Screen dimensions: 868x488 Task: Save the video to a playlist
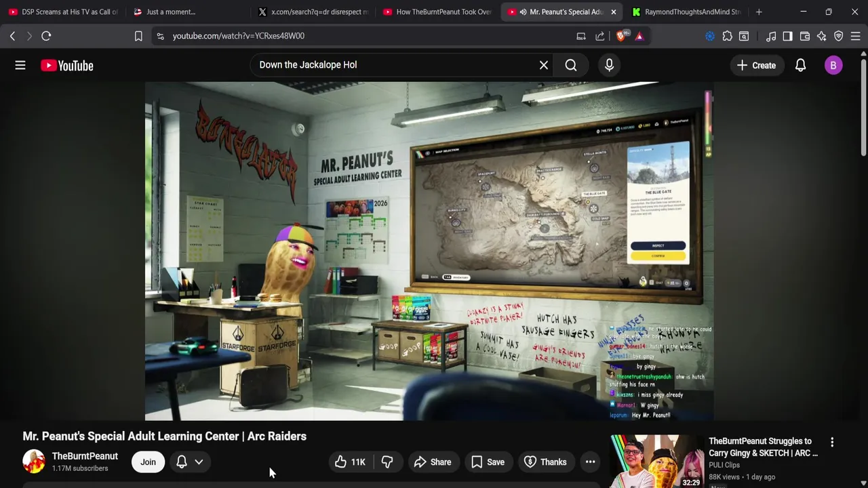pos(488,462)
